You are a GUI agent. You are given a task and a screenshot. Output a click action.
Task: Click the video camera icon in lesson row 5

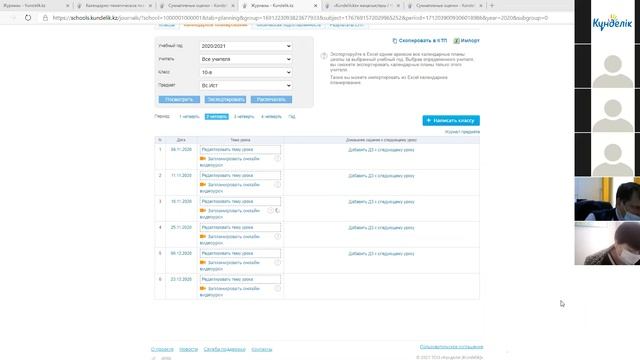pos(203,262)
